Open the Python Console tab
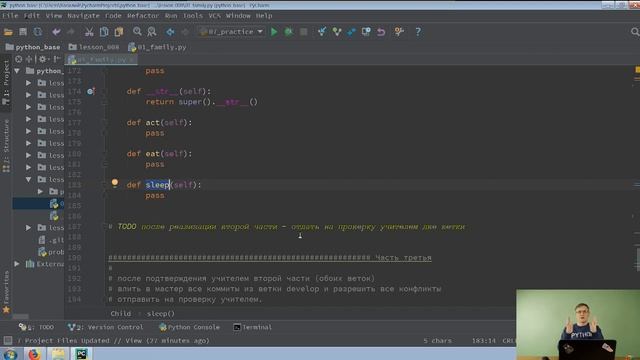 (x=189, y=327)
